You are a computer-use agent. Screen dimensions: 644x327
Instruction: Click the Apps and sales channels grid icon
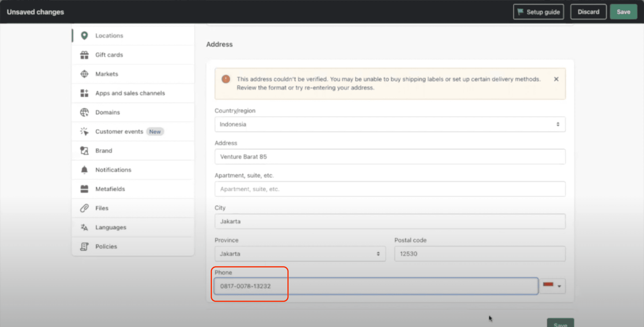point(84,93)
